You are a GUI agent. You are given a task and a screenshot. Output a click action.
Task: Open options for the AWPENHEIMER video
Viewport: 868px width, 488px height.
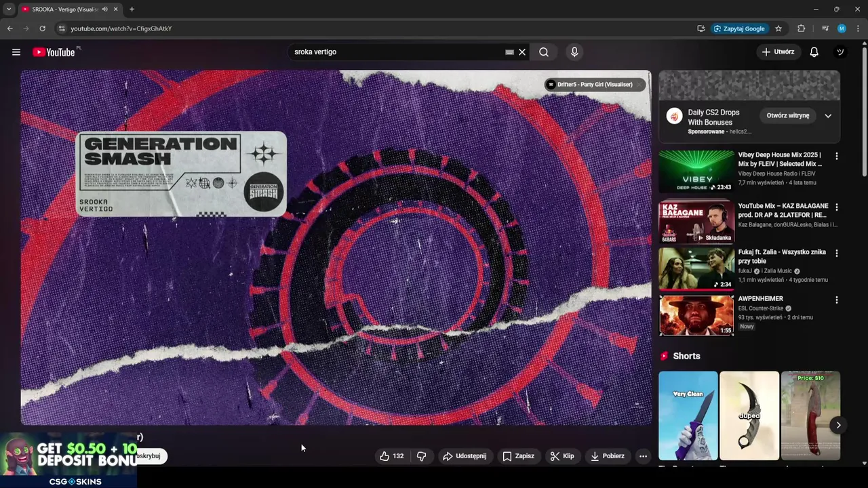836,300
